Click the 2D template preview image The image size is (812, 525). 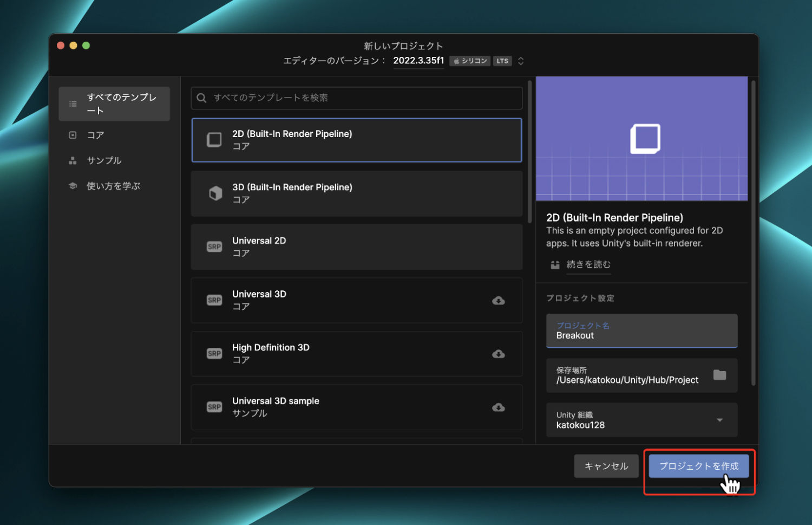(641, 139)
